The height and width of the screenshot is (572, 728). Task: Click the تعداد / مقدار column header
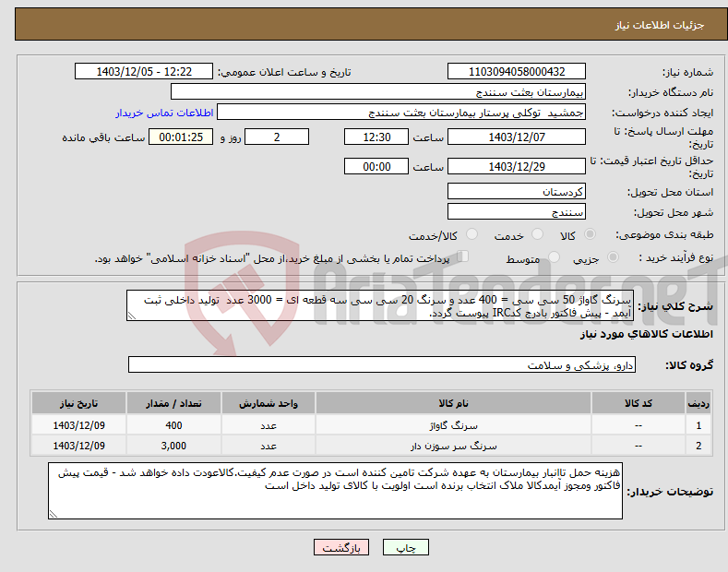173,403
